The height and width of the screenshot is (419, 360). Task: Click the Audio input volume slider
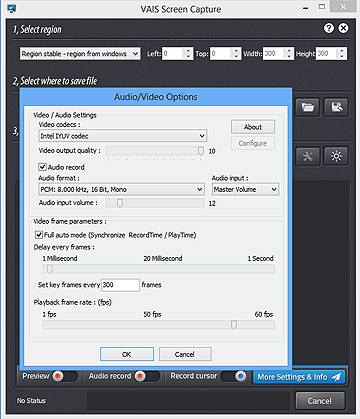155,203
